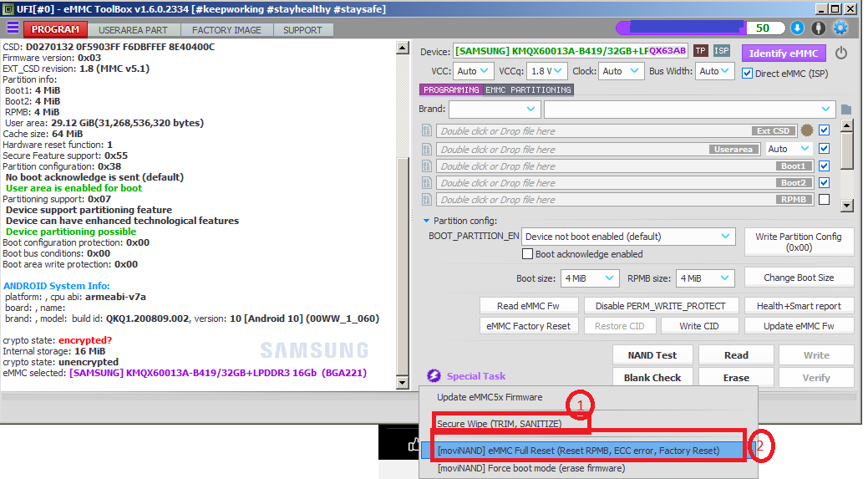Click file icon of Ext CSD row

[426, 130]
